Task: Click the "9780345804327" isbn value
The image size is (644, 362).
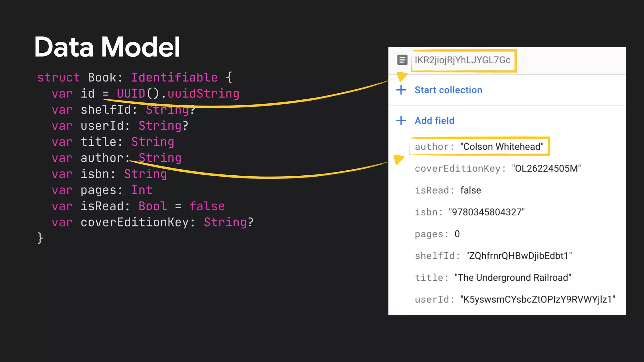Action: pyautogui.click(x=486, y=212)
